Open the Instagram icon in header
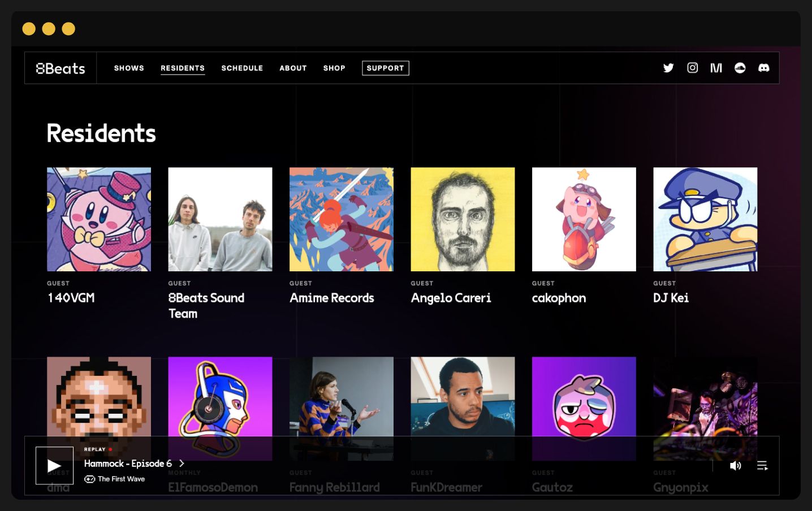Viewport: 812px width, 511px height. (692, 68)
